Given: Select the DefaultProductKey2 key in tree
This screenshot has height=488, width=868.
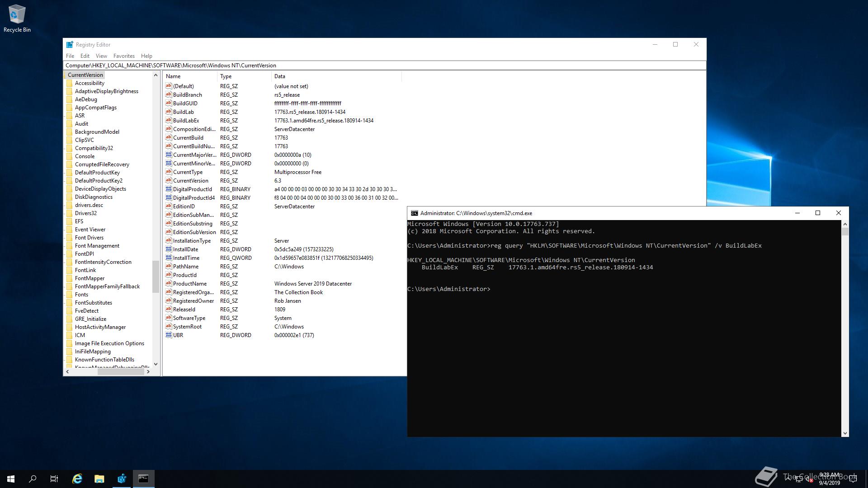Looking at the screenshot, I should pos(99,181).
